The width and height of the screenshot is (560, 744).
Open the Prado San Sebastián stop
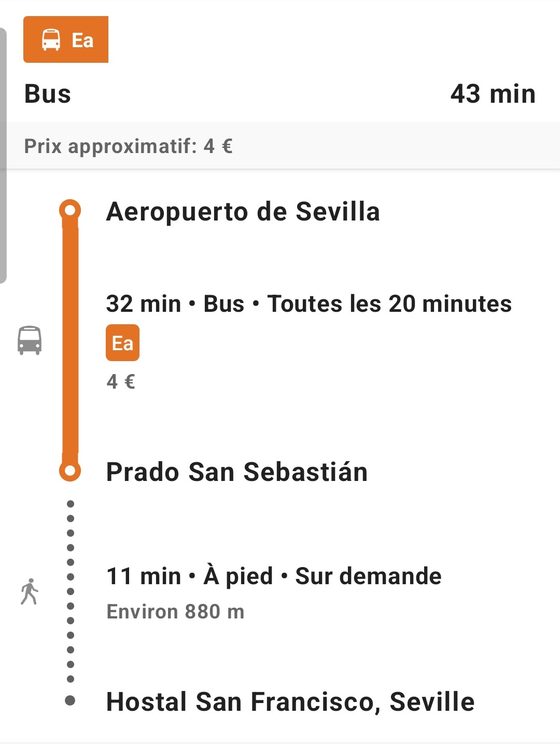point(237,472)
